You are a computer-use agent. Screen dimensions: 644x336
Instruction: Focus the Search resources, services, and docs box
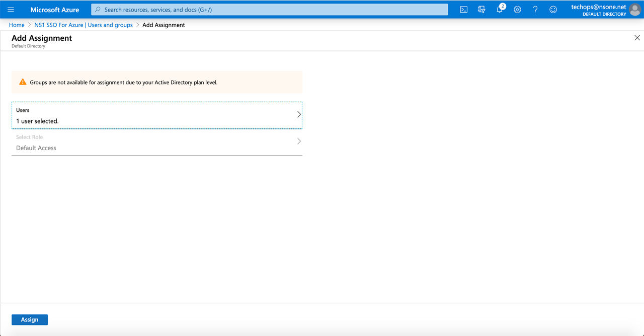tap(270, 10)
